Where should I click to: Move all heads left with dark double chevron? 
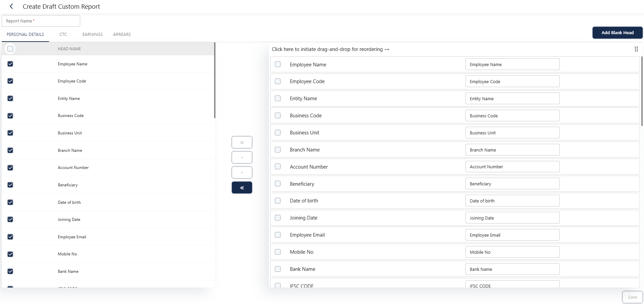click(242, 188)
